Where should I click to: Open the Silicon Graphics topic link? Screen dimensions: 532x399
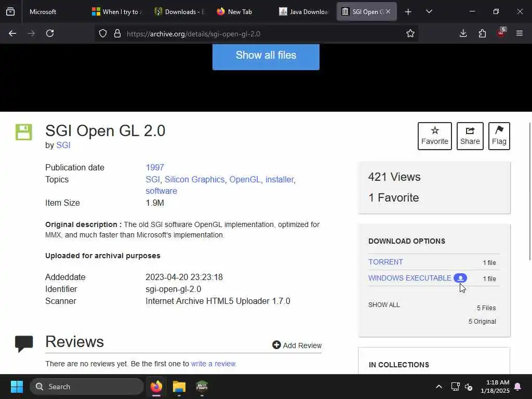coord(194,179)
